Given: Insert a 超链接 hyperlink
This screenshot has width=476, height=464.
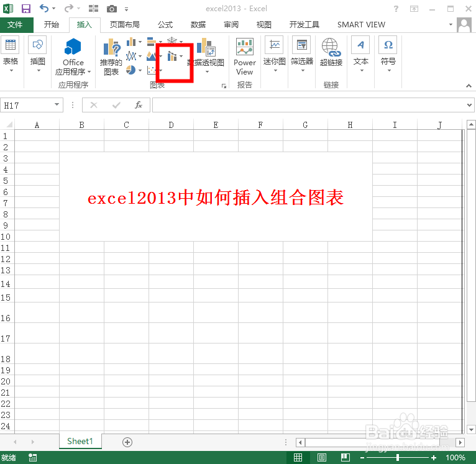Looking at the screenshot, I should (x=331, y=52).
